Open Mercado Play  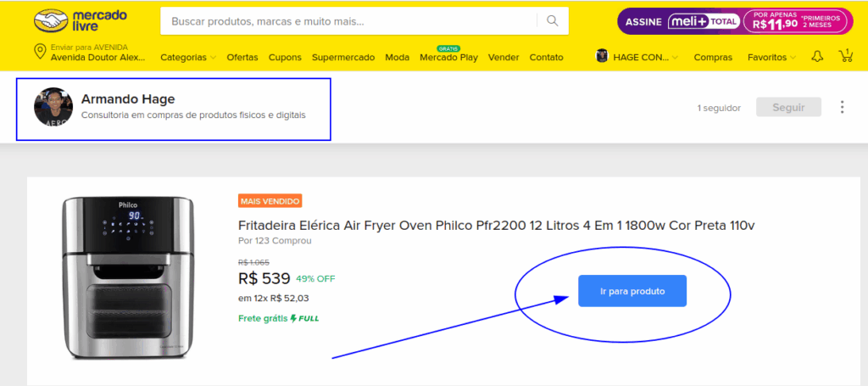pos(448,57)
